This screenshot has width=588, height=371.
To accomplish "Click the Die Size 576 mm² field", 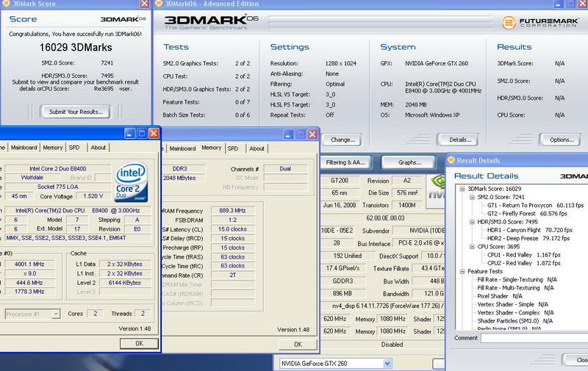I will coord(407,192).
